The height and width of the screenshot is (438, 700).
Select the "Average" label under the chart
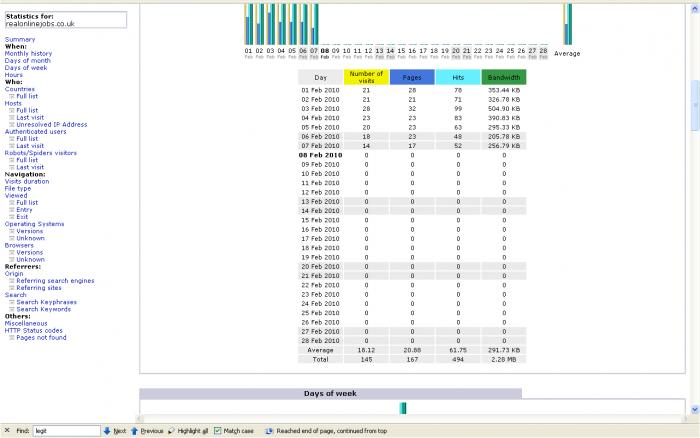click(567, 54)
